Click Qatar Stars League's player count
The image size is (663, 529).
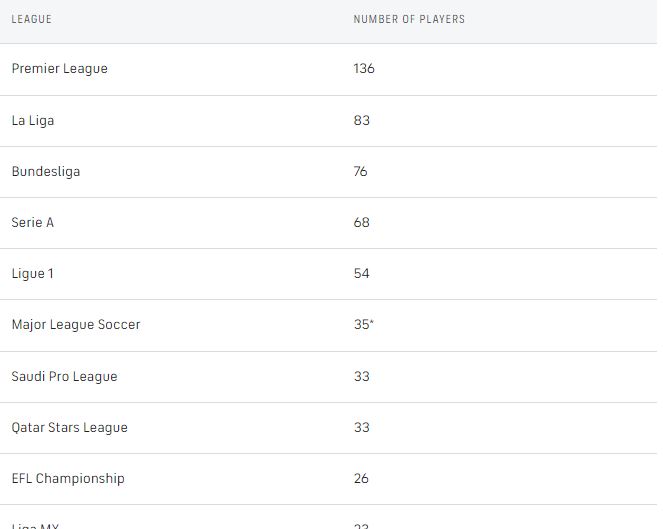coord(362,427)
